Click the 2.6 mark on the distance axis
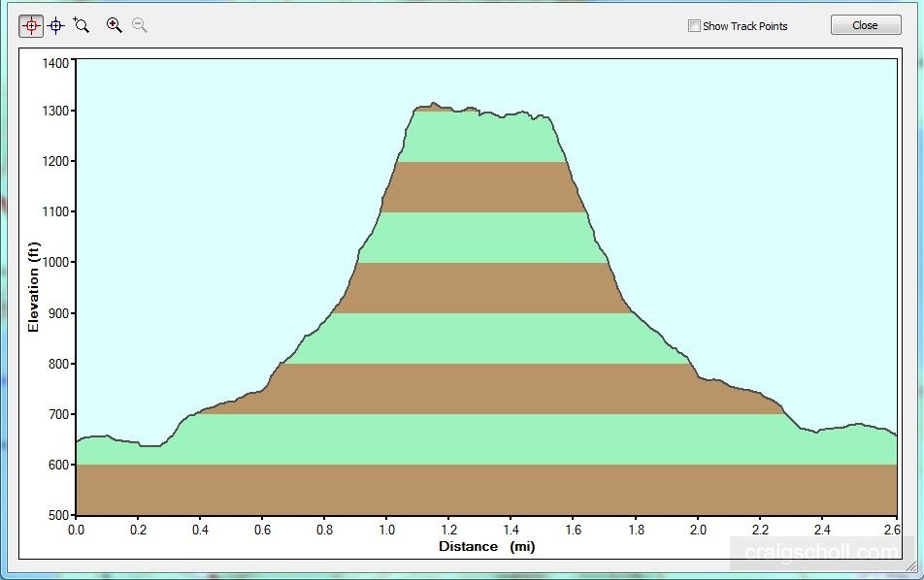The image size is (924, 580). [894, 532]
